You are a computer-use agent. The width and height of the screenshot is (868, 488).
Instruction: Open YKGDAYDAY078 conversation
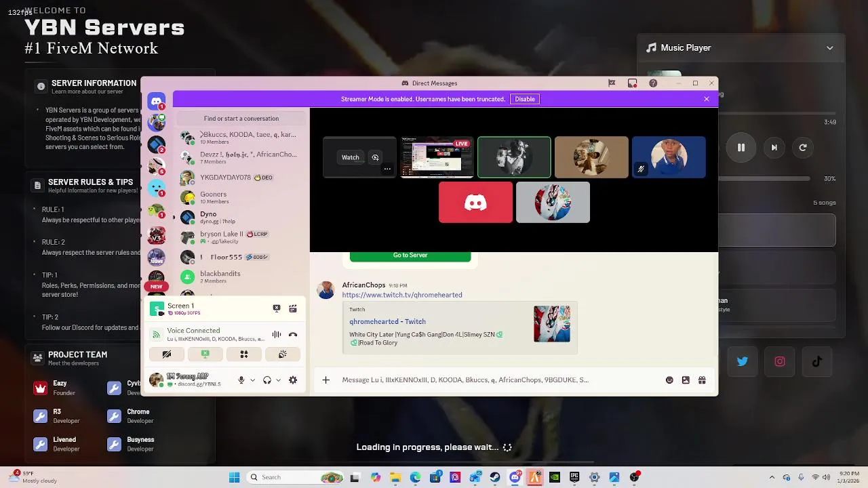click(x=241, y=178)
